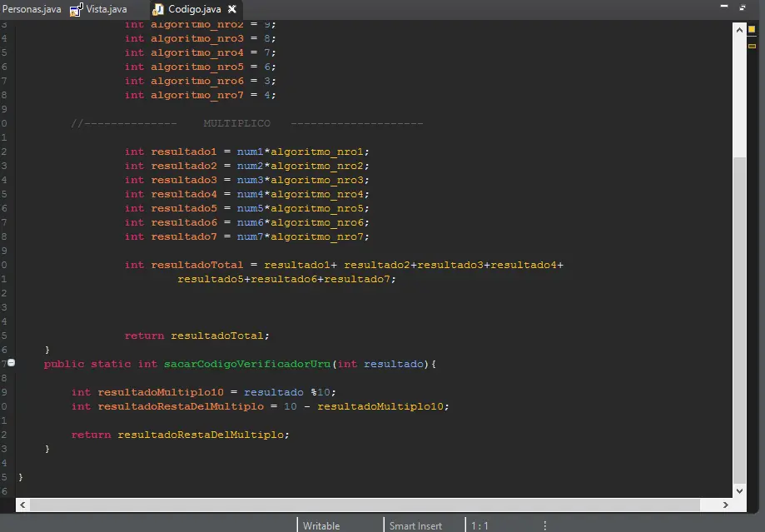Close the Codigo.java editor tab
The image size is (765, 532).
click(232, 9)
